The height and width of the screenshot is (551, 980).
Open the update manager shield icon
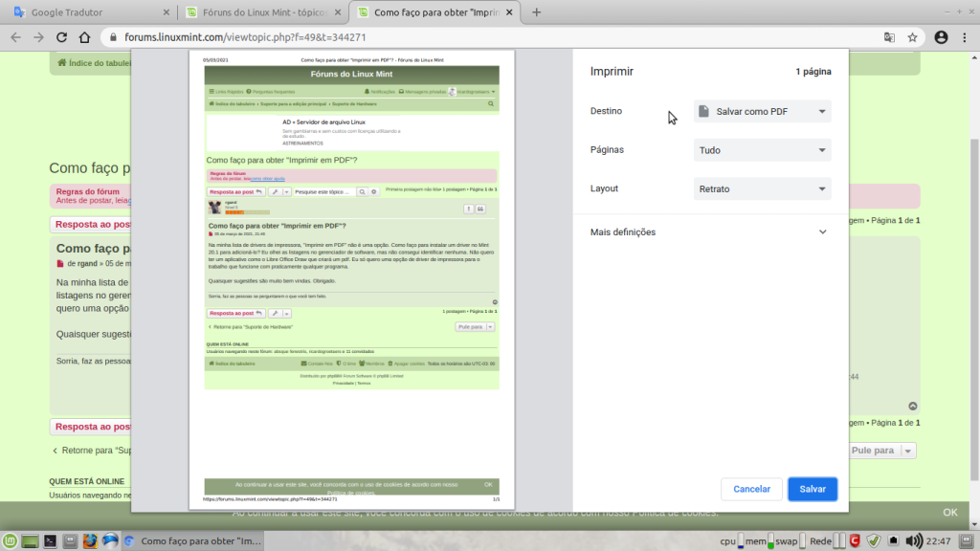tap(874, 541)
